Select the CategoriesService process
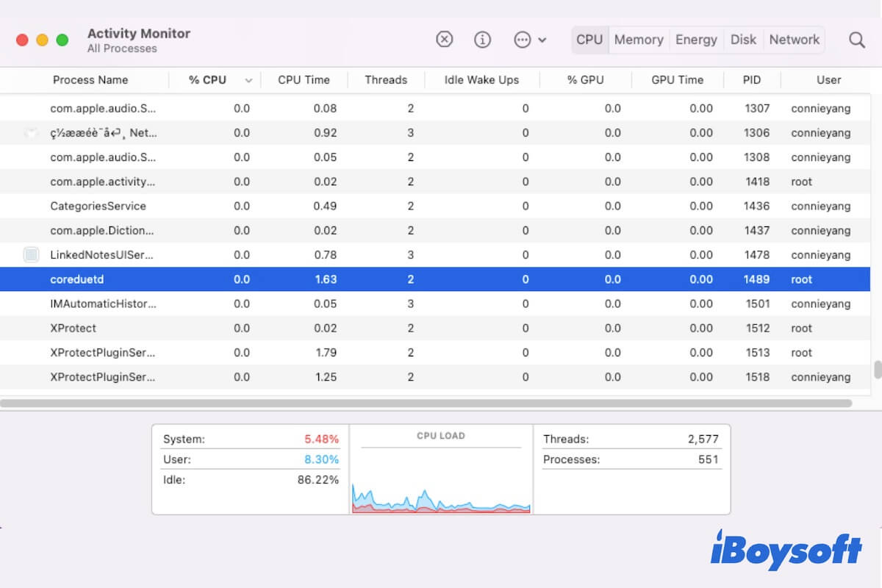 (435, 206)
